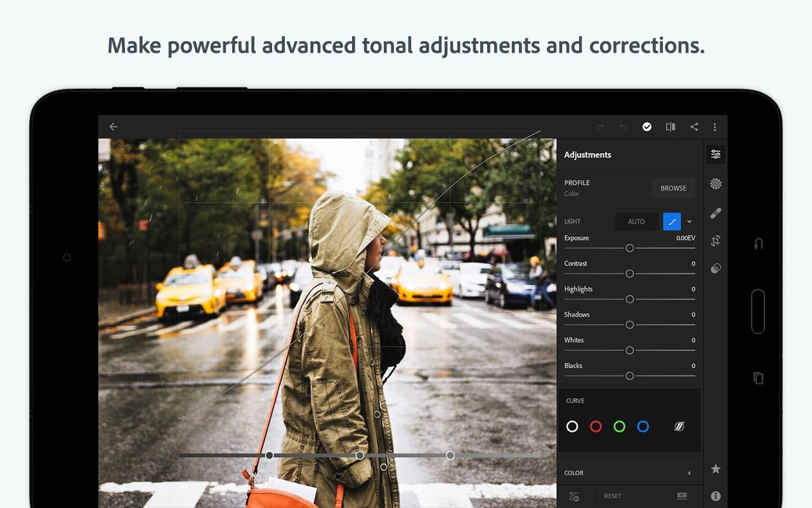
Task: Toggle before/after compare view icon
Action: [671, 127]
